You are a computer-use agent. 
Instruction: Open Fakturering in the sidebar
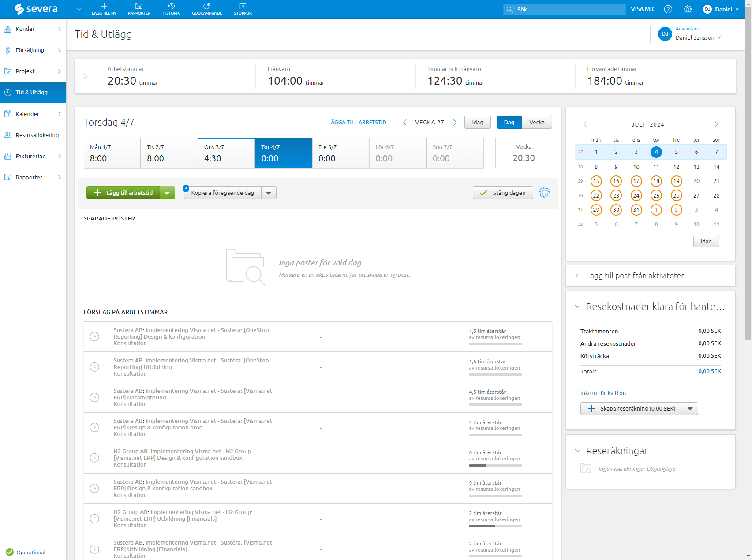tap(31, 157)
